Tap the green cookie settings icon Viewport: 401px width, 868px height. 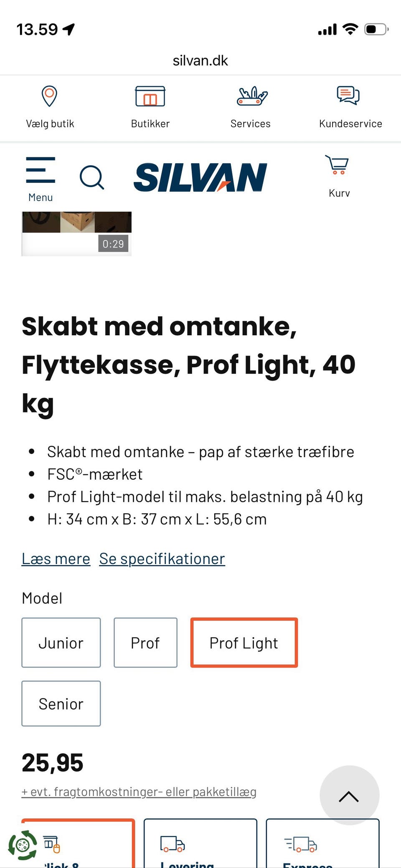point(23,845)
